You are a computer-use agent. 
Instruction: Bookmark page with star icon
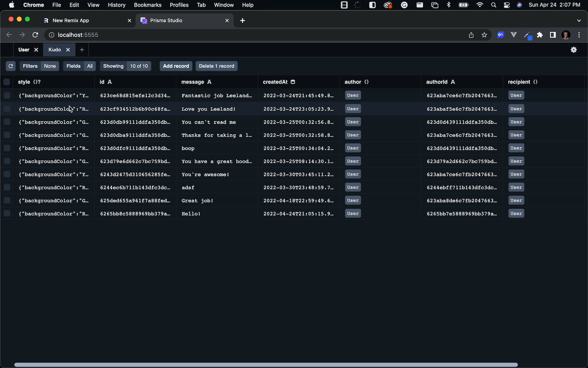point(484,35)
